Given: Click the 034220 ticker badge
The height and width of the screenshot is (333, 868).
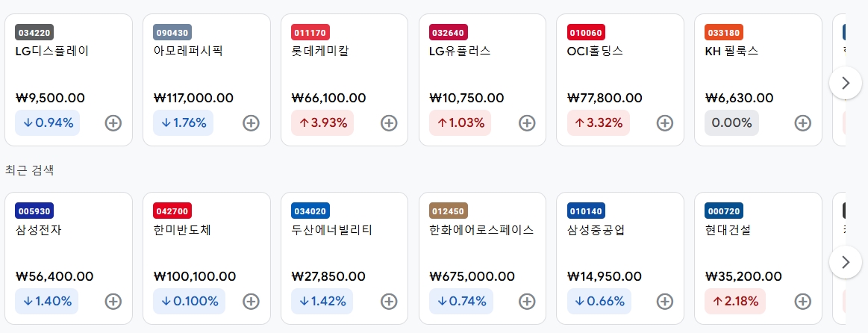Looking at the screenshot, I should (x=34, y=33).
